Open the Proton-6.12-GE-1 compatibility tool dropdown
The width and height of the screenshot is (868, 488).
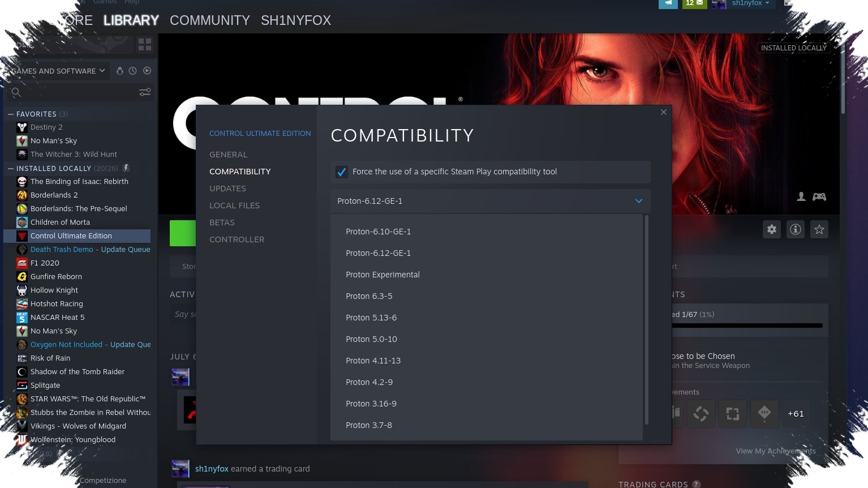pyautogui.click(x=490, y=201)
